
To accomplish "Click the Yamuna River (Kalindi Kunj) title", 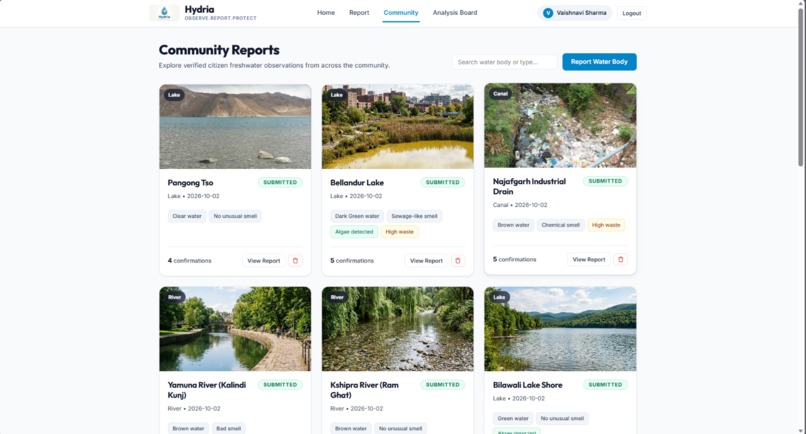I will click(207, 390).
